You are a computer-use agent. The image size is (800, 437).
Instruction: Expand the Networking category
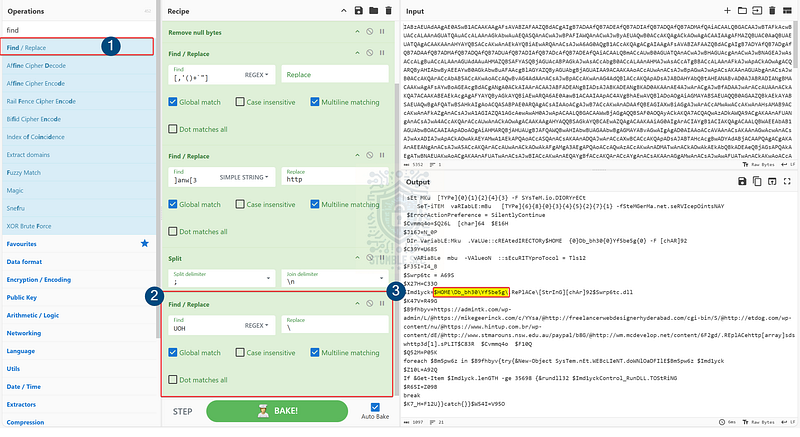coord(79,333)
